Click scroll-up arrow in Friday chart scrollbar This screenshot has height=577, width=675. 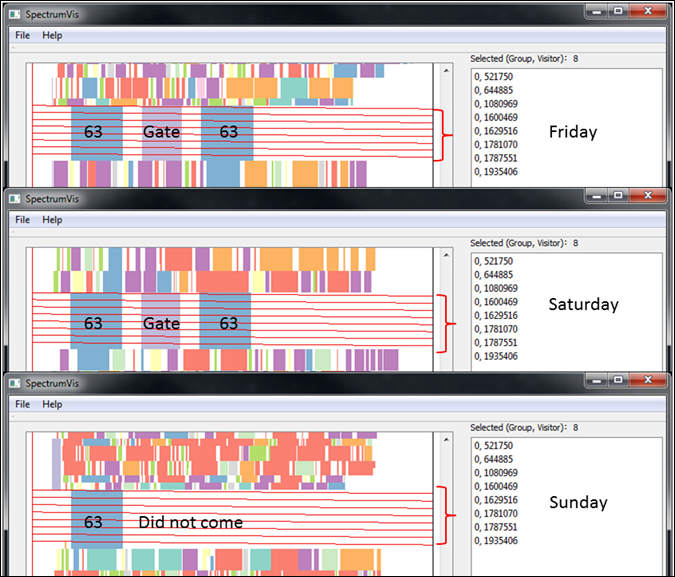tap(446, 72)
